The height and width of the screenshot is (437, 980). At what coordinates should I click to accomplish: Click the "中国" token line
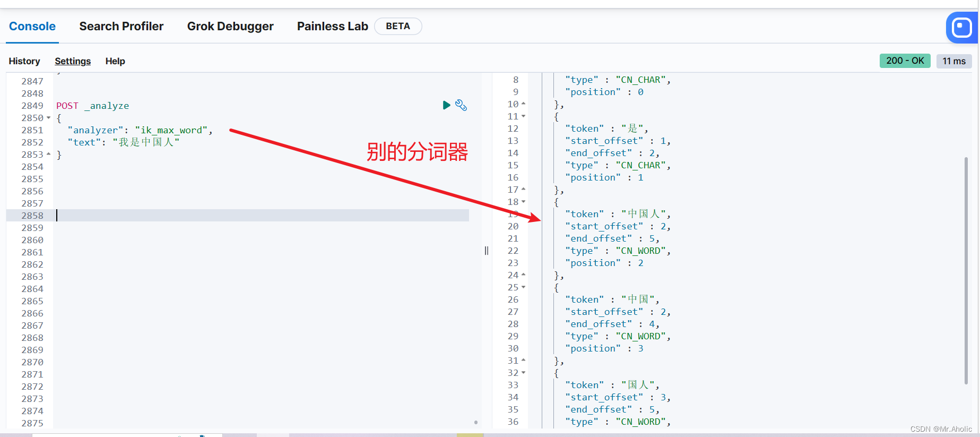point(612,299)
